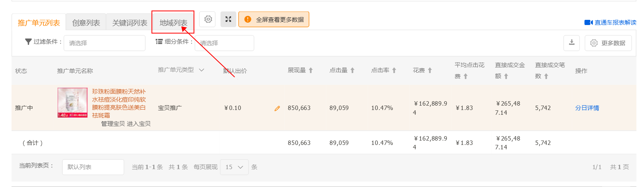Open the 细分条件 select dropdown
The image size is (644, 187).
(224, 43)
